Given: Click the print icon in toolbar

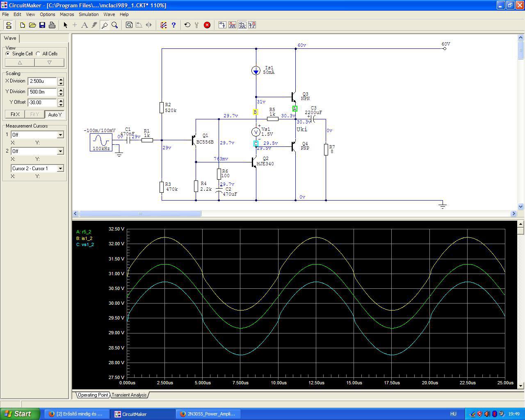Looking at the screenshot, I should pyautogui.click(x=52, y=25).
